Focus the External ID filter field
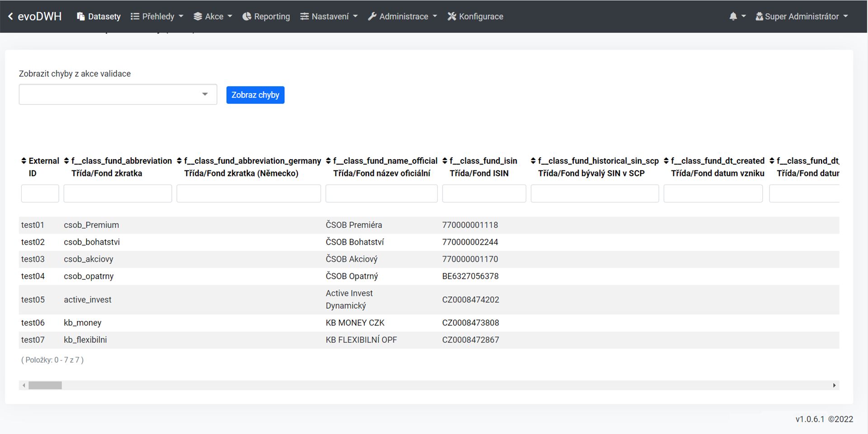The width and height of the screenshot is (868, 434). (x=40, y=193)
